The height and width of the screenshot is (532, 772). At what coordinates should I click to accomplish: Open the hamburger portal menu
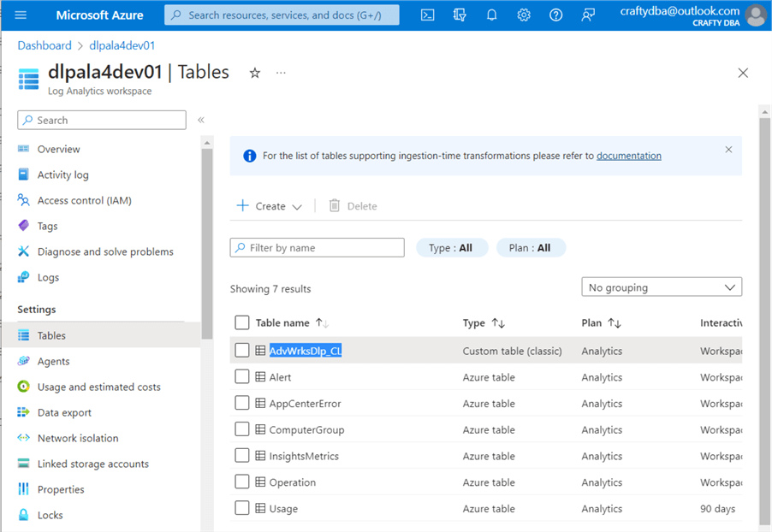[21, 15]
